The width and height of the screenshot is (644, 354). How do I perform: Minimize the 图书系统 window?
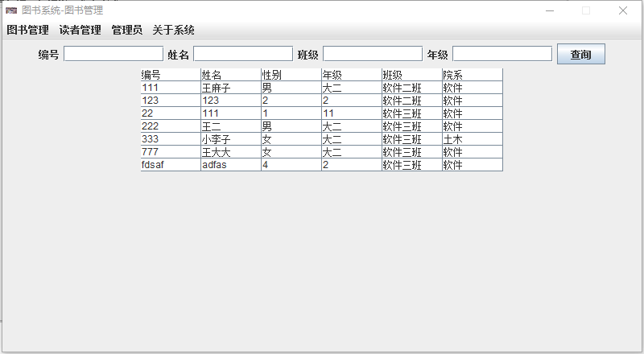550,10
